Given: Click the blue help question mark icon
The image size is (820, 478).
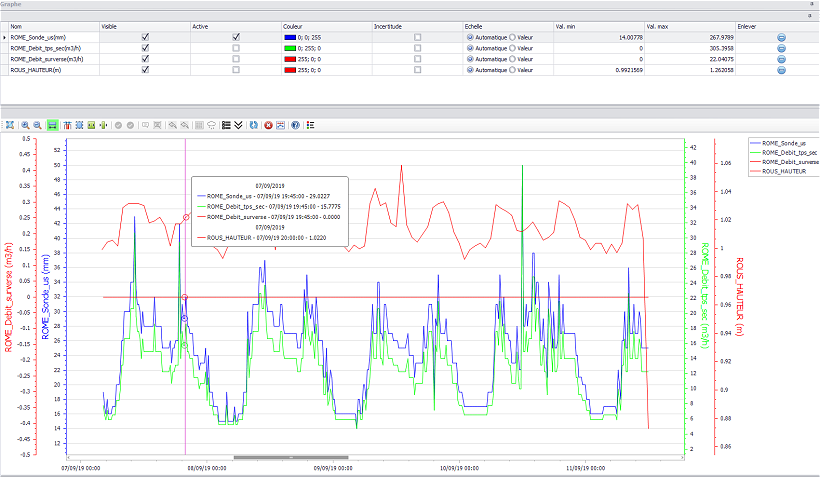Looking at the screenshot, I should point(295,125).
